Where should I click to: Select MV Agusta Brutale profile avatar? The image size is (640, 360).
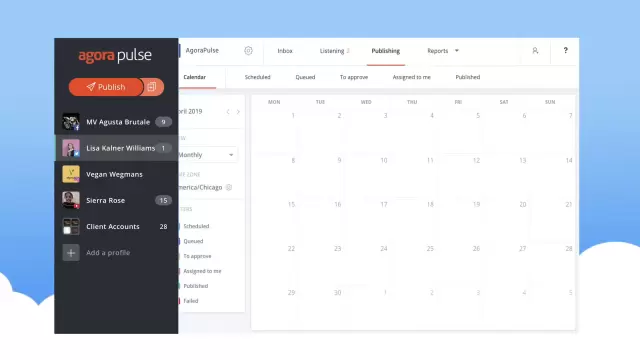[x=71, y=122]
